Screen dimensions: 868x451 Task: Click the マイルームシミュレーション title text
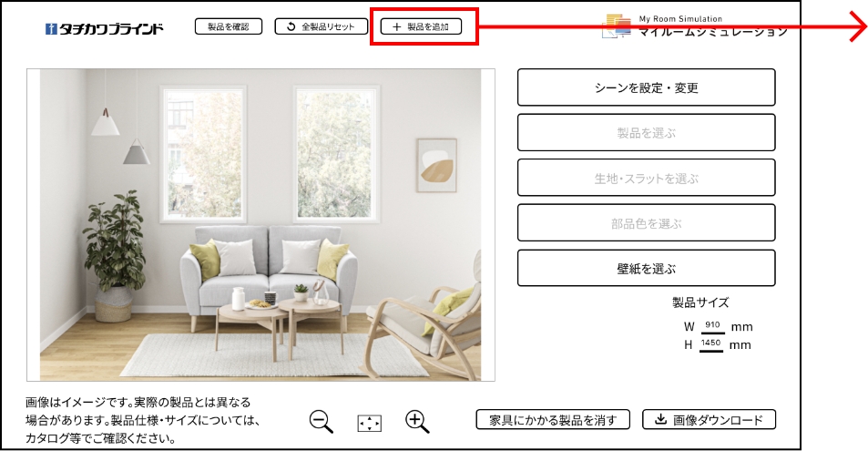(713, 32)
